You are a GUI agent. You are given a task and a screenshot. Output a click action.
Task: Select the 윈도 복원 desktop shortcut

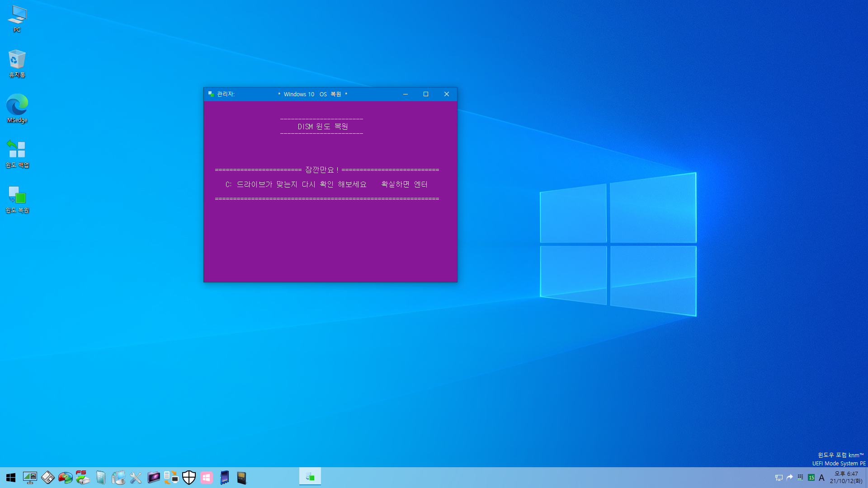point(17,199)
